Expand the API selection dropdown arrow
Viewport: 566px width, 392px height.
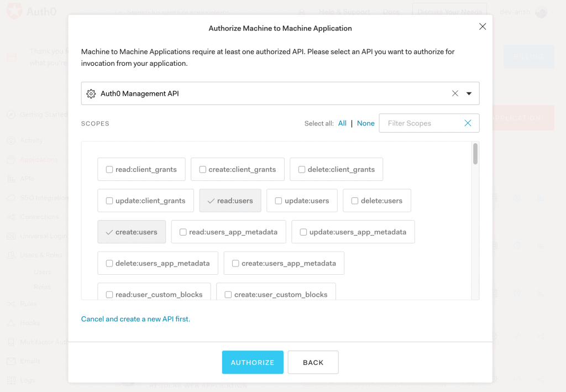tap(469, 93)
